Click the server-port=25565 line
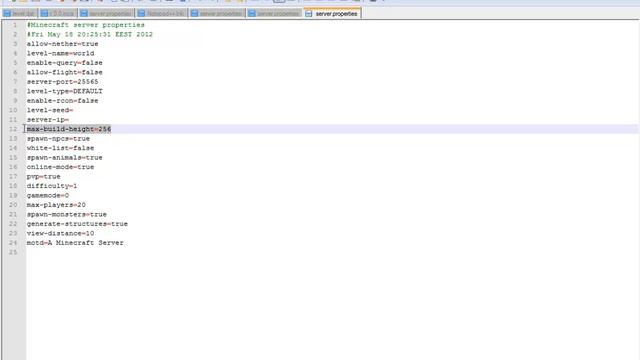This screenshot has height=360, width=640. tap(62, 82)
